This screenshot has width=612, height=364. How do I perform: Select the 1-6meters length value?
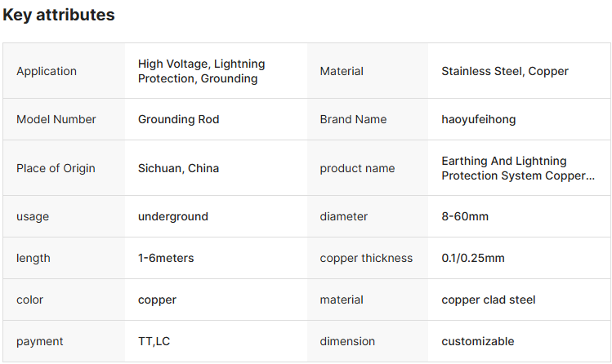tap(166, 258)
